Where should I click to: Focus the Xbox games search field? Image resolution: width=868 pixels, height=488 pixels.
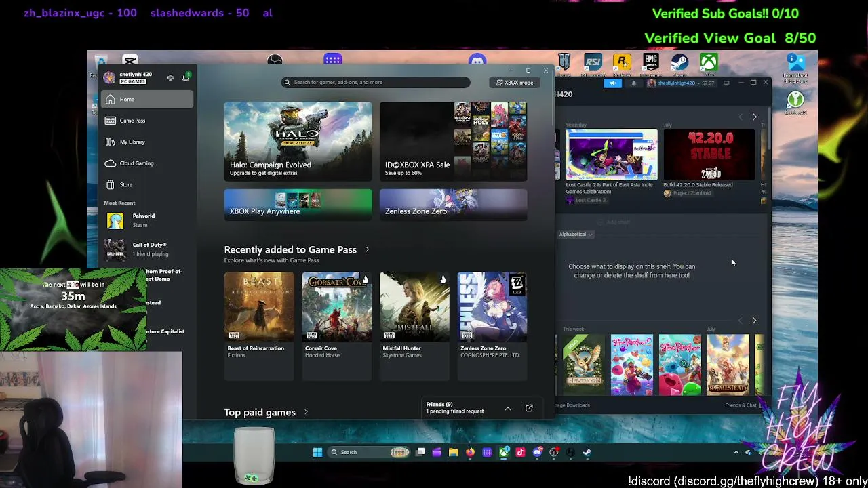pos(376,83)
